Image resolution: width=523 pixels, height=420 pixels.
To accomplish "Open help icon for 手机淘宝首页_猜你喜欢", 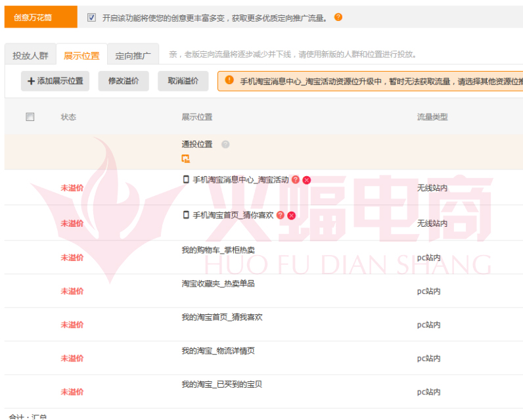I will point(281,215).
